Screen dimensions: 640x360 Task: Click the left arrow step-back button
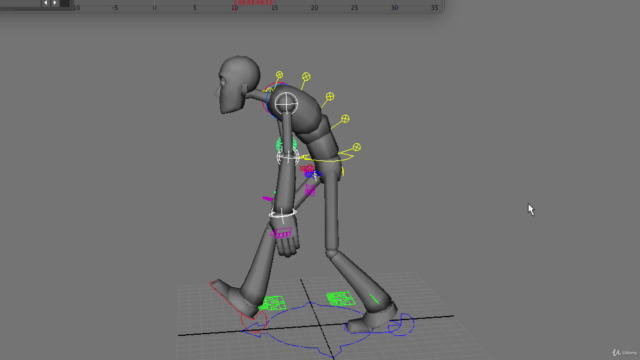tap(45, 3)
